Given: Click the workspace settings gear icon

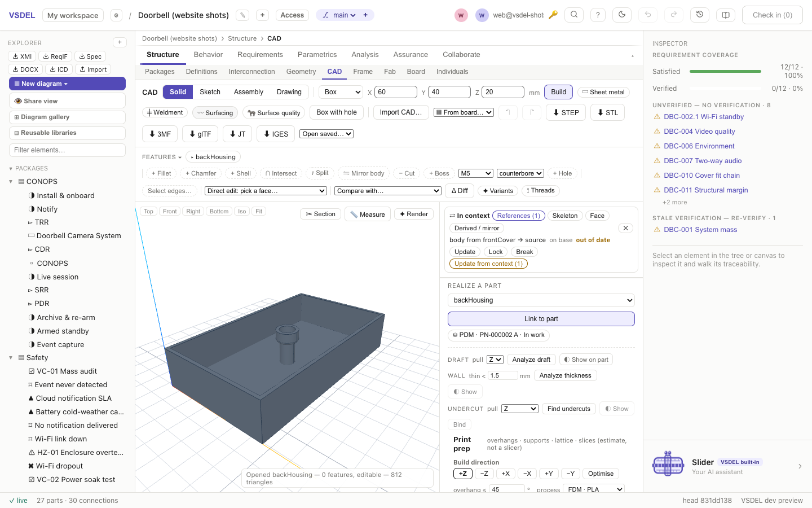Looking at the screenshot, I should (x=116, y=15).
